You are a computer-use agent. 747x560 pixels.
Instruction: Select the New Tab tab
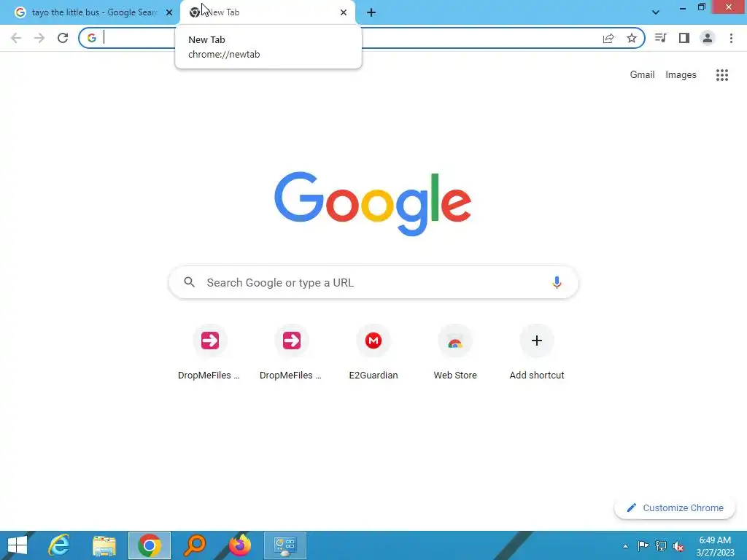tap(268, 12)
